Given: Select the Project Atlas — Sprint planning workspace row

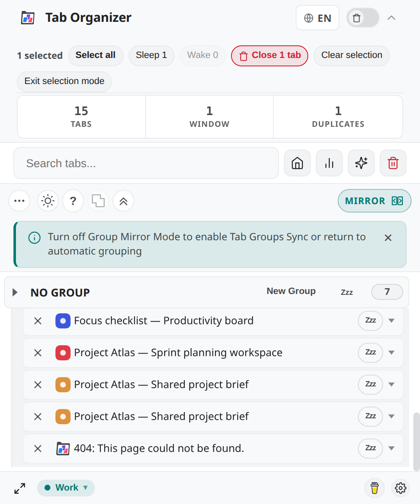Looking at the screenshot, I should (213, 353).
